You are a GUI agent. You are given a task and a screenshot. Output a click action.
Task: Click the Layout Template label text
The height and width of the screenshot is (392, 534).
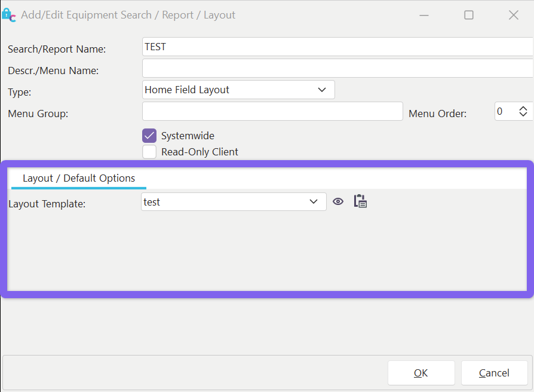(x=47, y=204)
